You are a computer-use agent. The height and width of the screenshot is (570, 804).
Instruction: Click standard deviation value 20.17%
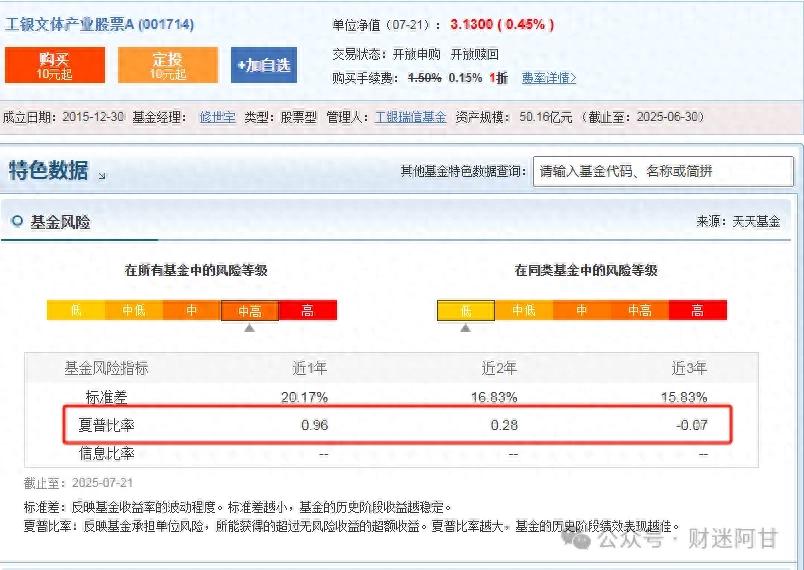[305, 397]
